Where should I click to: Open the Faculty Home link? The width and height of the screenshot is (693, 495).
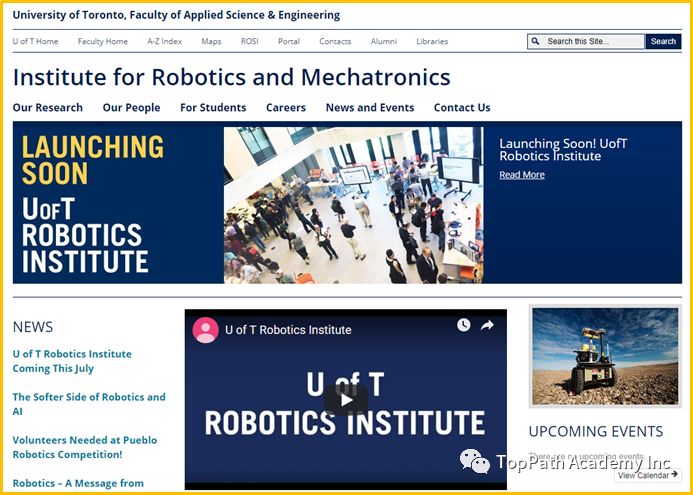click(103, 42)
